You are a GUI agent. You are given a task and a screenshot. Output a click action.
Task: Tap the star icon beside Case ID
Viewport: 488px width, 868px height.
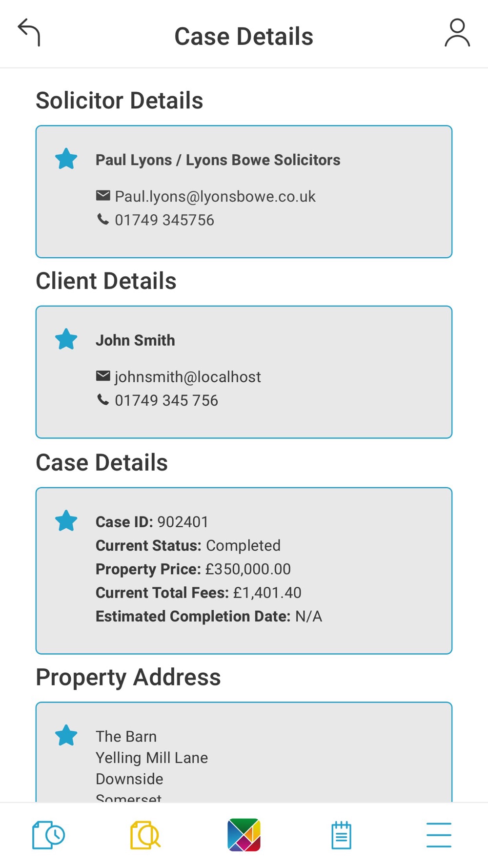coord(66,521)
